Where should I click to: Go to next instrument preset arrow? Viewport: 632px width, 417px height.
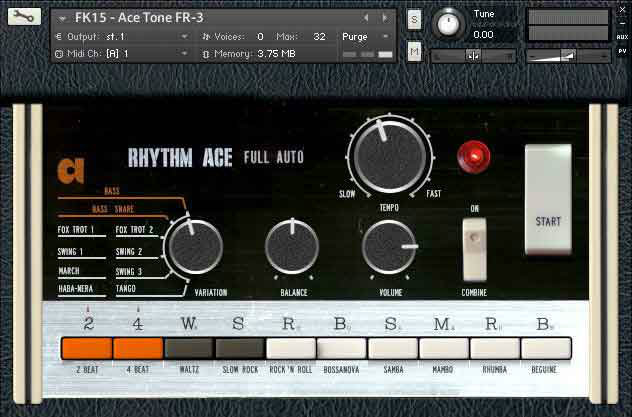[385, 18]
